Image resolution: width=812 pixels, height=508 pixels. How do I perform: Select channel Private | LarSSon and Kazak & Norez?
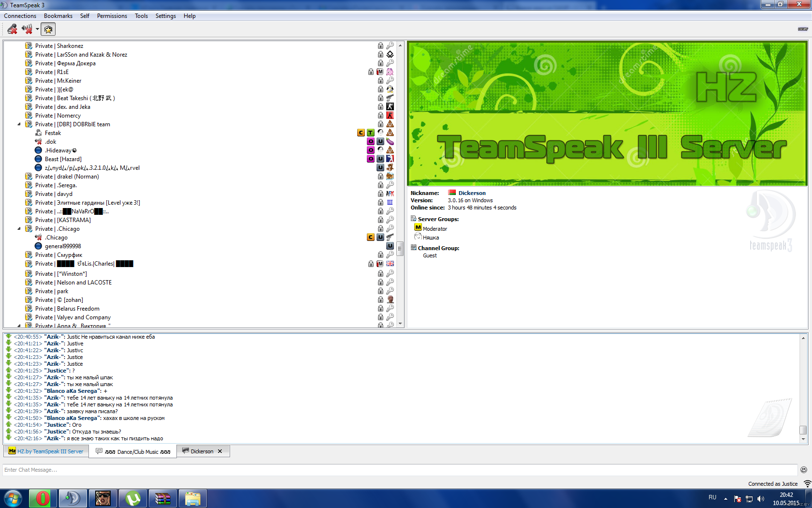(x=81, y=55)
